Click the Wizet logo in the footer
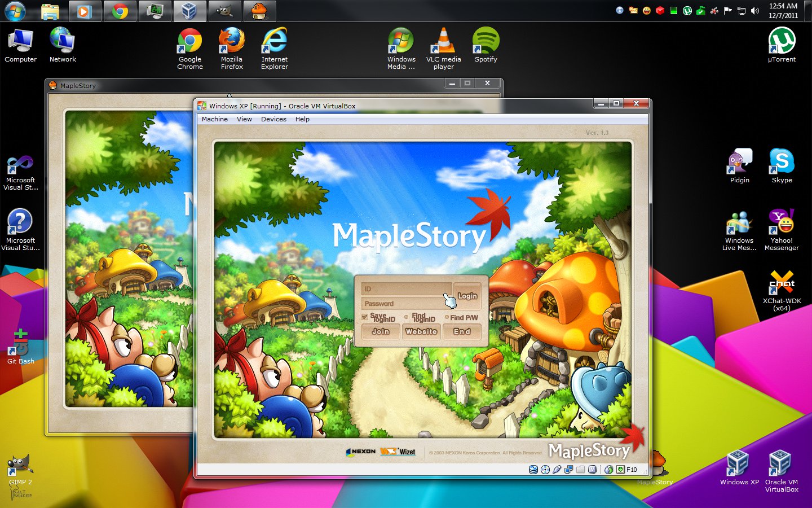The width and height of the screenshot is (812, 508). (x=398, y=452)
